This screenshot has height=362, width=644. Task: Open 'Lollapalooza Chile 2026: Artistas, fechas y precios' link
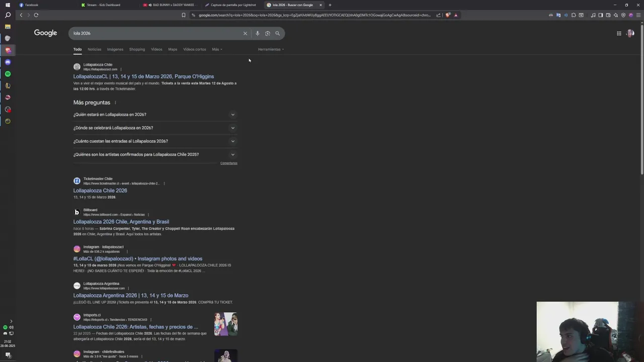[x=136, y=327]
